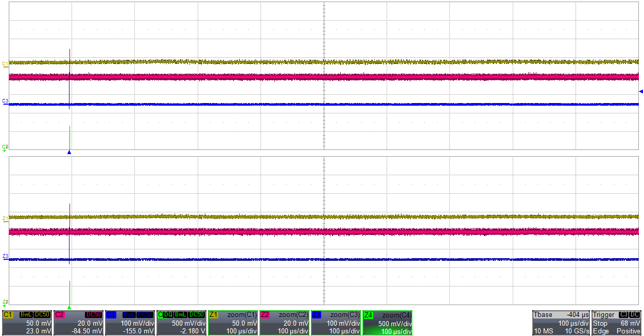644x336 pixels.
Task: Click the 10 GS/s sample rate value
Action: click(x=576, y=331)
